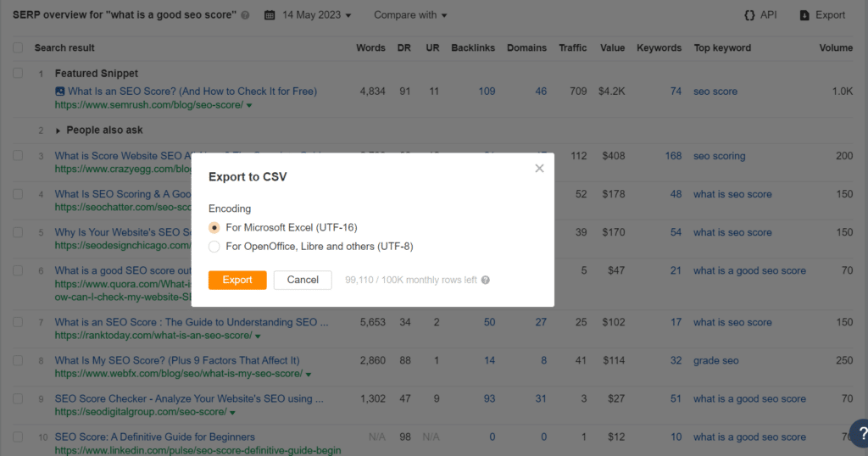Check the row 3 crazyegg result checkbox
Image resolution: width=868 pixels, height=456 pixels.
click(x=19, y=155)
